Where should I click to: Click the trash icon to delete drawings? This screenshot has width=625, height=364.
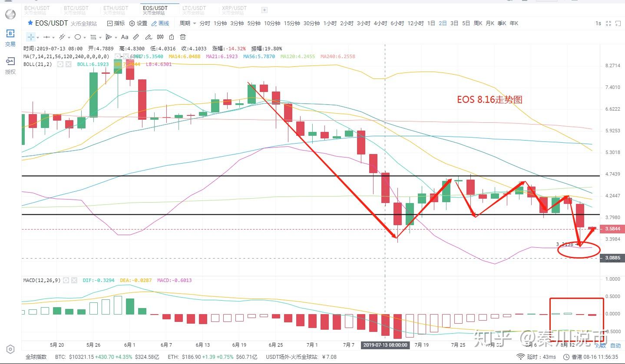click(183, 37)
